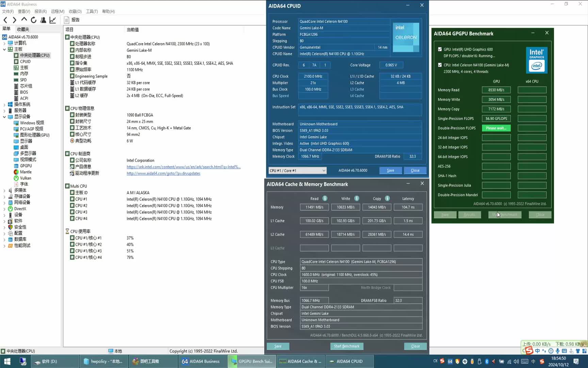The image size is (588, 368).
Task: Open the user/remote icon in toolbar
Action: pos(43,20)
